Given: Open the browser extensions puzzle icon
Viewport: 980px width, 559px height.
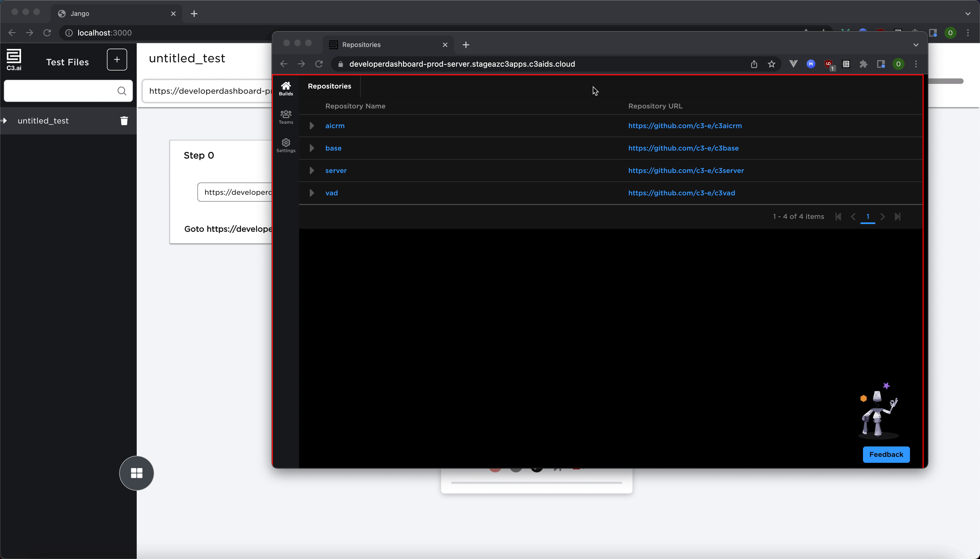Looking at the screenshot, I should 863,64.
